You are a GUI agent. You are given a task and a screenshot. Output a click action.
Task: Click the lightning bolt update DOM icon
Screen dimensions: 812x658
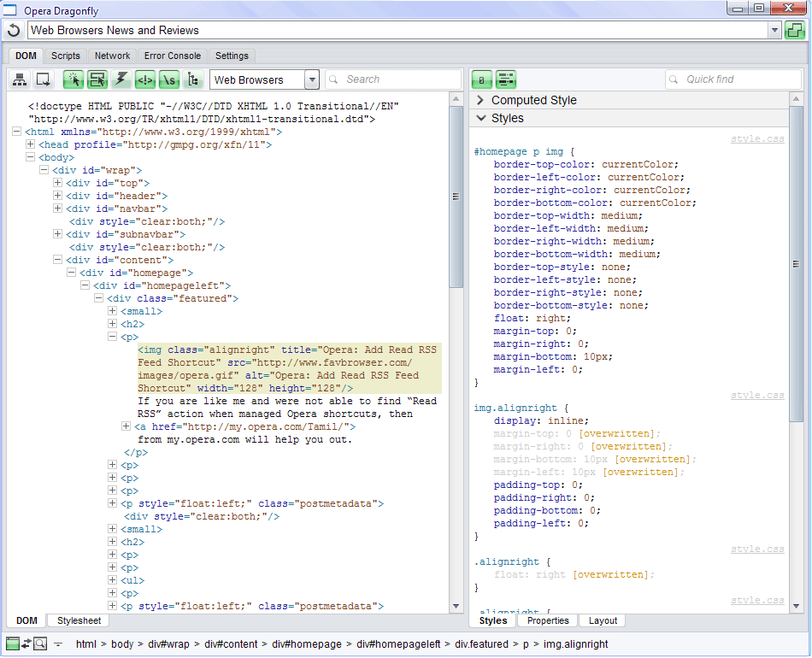tap(121, 79)
